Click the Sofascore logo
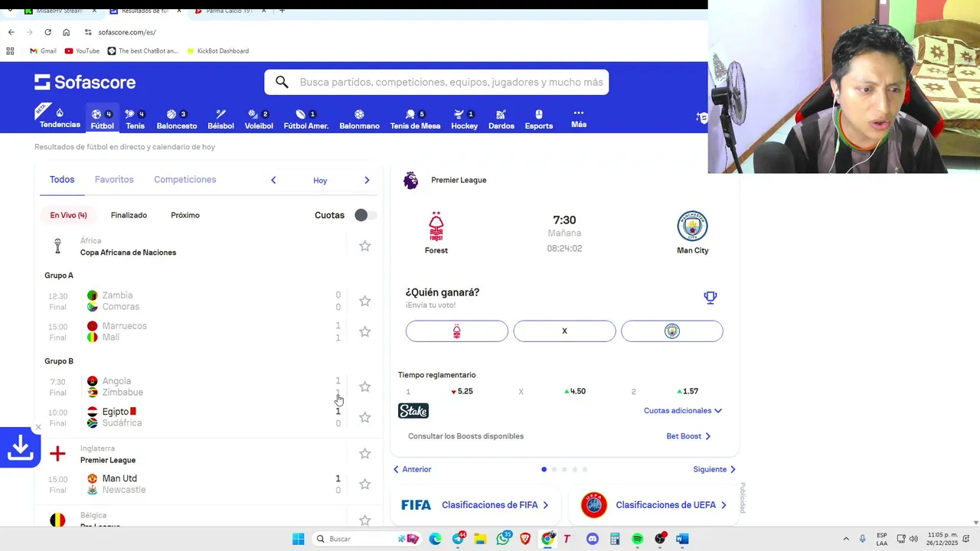Screen dimensions: 980x551 pos(85,82)
